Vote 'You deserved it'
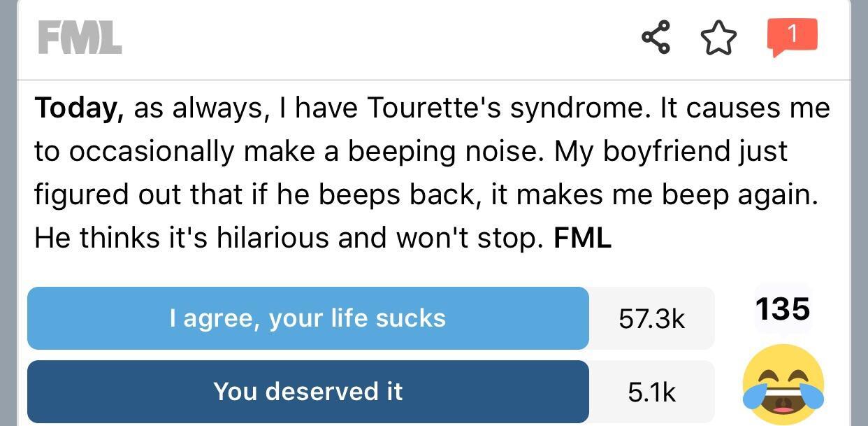The height and width of the screenshot is (426, 868). pyautogui.click(x=308, y=392)
